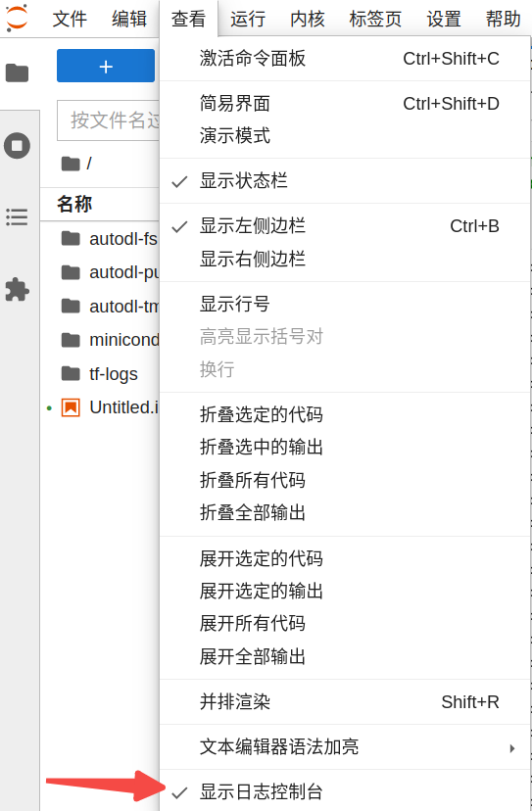Toggle 显示左侧边栏 checked option
Screen dimensions: 532x811
(345, 226)
